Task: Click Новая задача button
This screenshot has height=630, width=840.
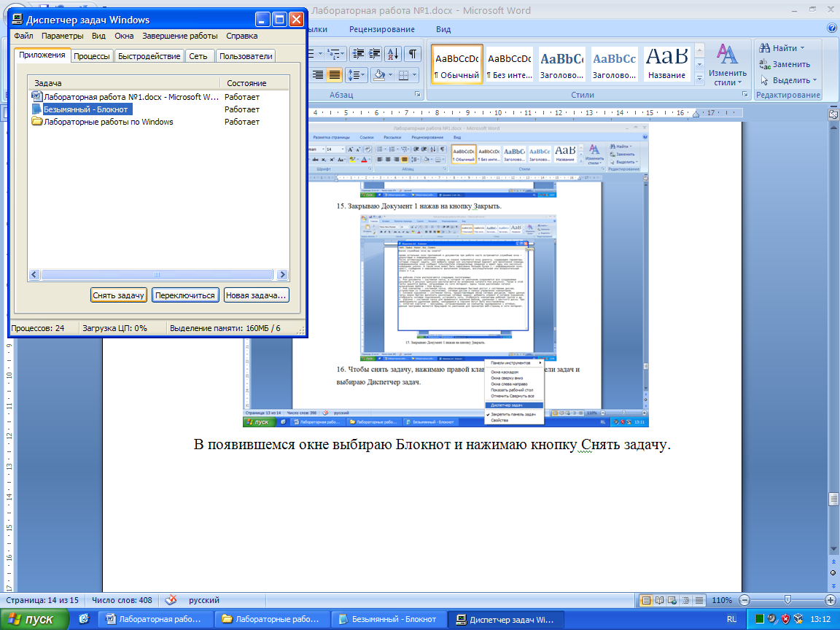Action: pyautogui.click(x=256, y=295)
